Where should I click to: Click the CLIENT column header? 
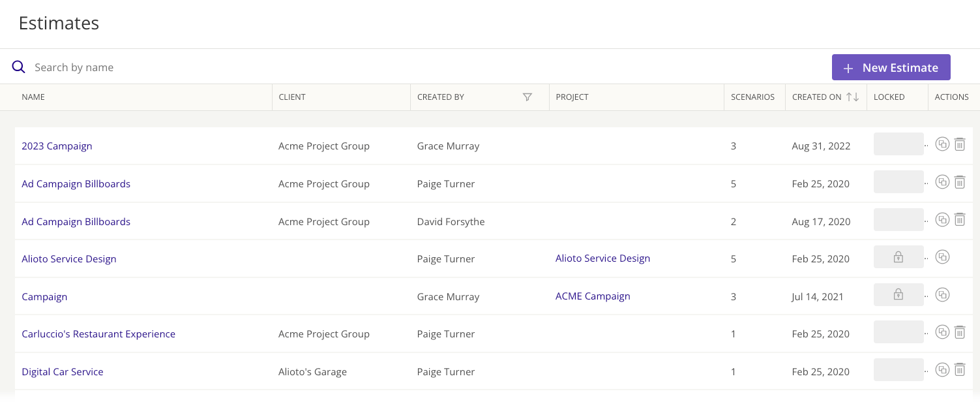(x=292, y=97)
